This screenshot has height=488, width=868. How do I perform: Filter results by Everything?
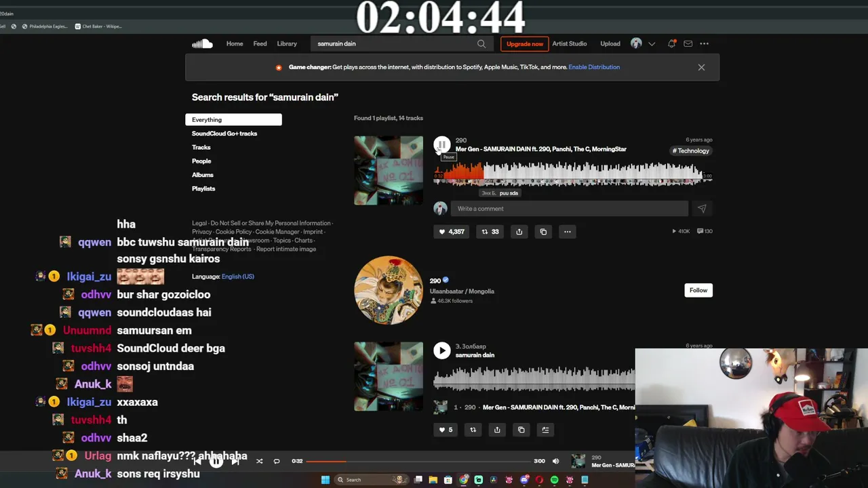[233, 120]
